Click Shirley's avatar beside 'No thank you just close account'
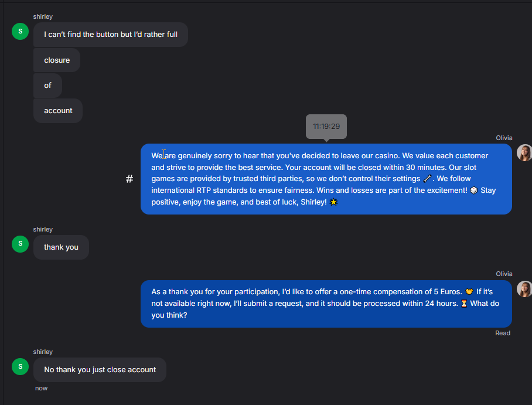The width and height of the screenshot is (532, 405). coord(21,366)
